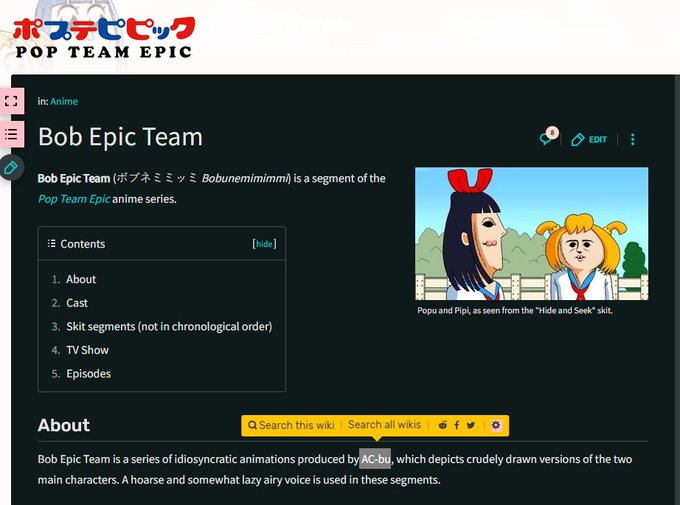Click the highlighted AC-bu text

point(375,459)
